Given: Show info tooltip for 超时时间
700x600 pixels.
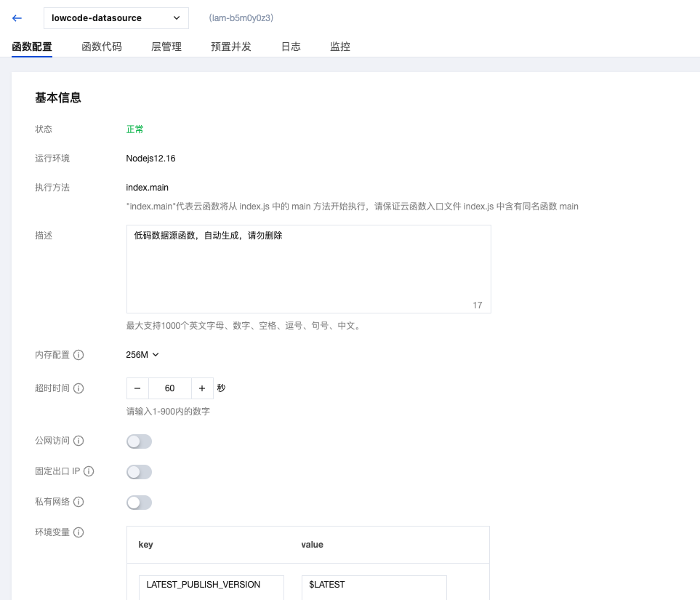Looking at the screenshot, I should 79,388.
